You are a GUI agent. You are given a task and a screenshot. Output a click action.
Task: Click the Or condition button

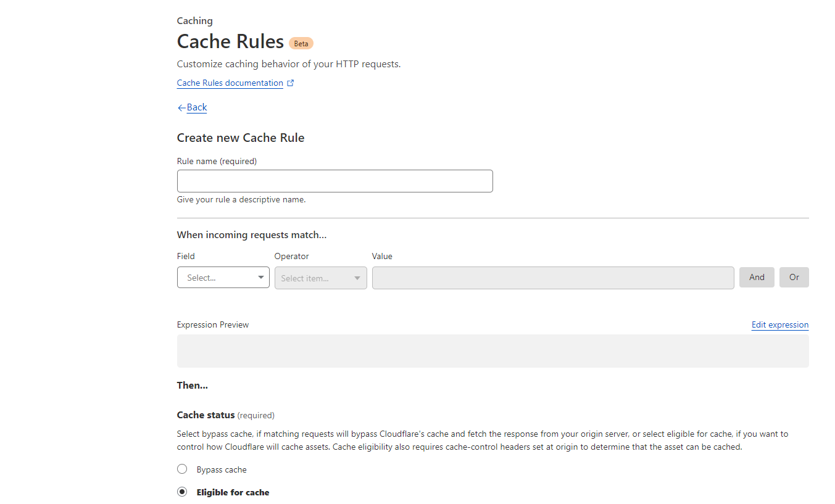[x=794, y=277]
